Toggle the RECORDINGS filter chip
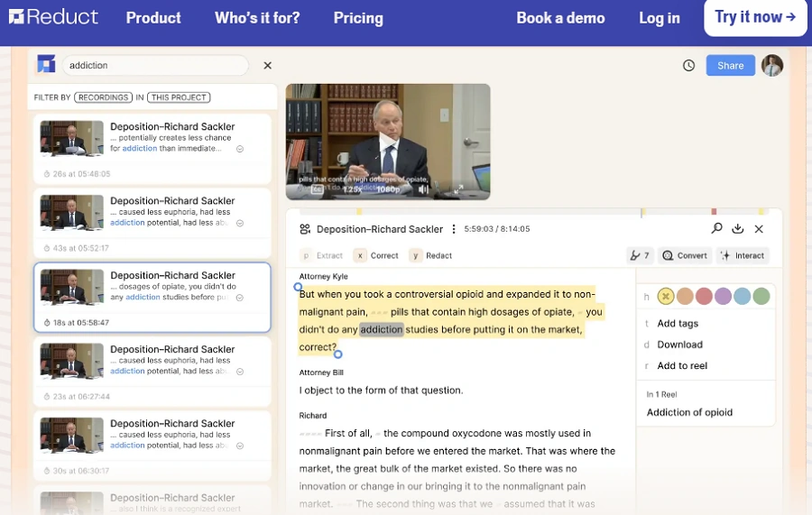This screenshot has height=515, width=812. [104, 97]
